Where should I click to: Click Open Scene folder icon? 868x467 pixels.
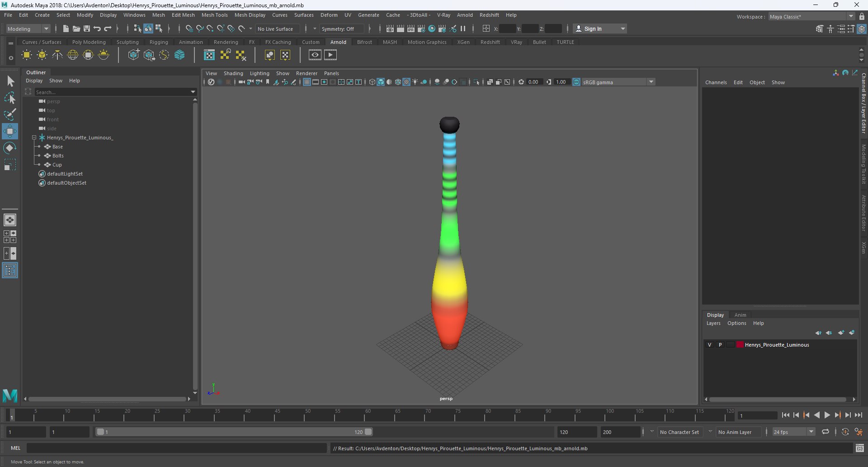click(76, 29)
